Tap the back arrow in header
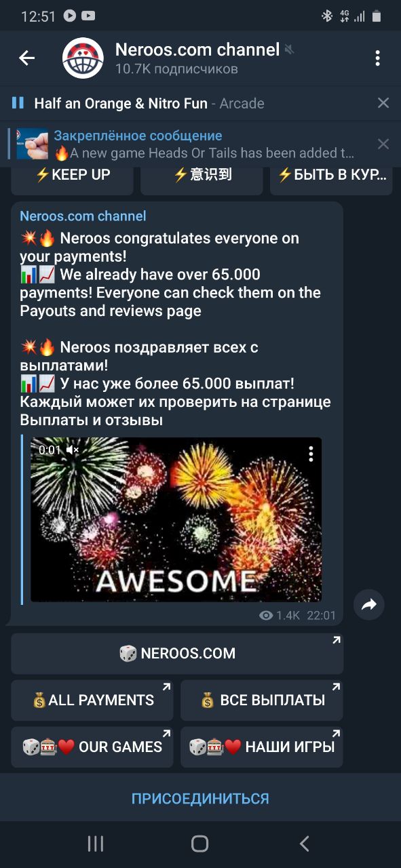 26,58
